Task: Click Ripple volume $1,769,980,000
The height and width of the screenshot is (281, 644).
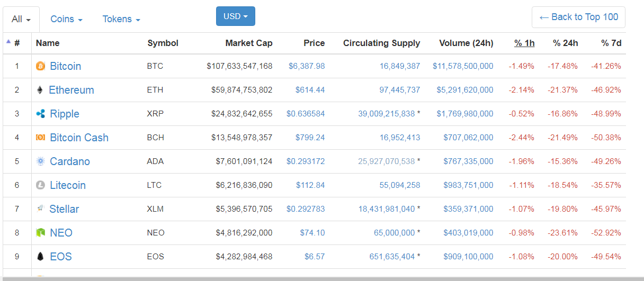Action: pyautogui.click(x=465, y=114)
